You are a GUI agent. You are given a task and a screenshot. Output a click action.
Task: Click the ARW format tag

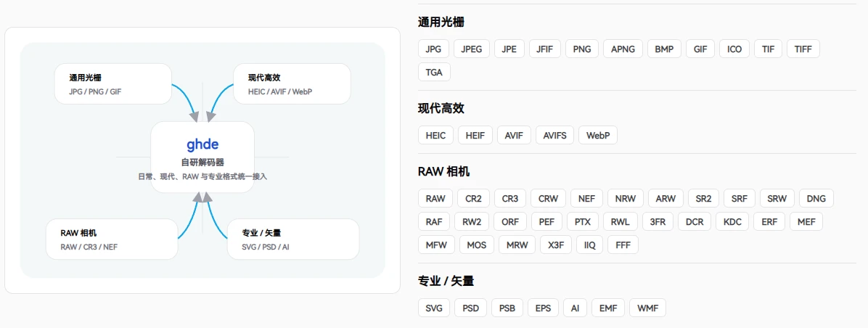click(x=666, y=198)
